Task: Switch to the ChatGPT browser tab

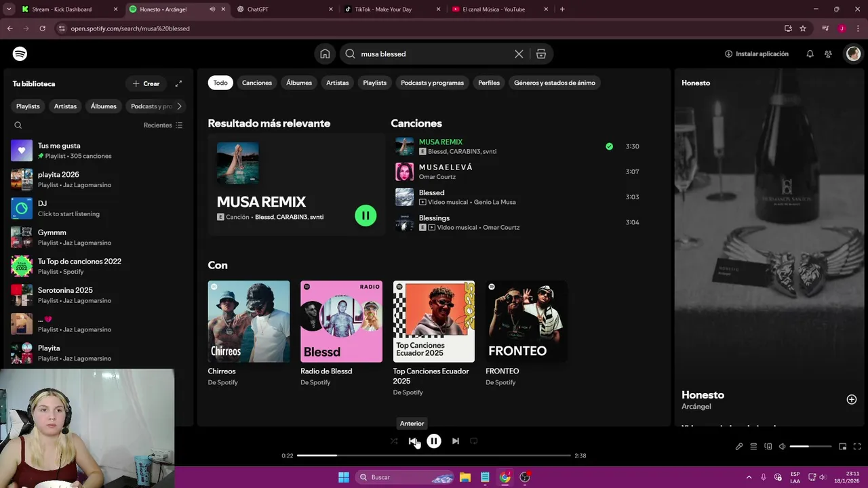Action: click(285, 9)
